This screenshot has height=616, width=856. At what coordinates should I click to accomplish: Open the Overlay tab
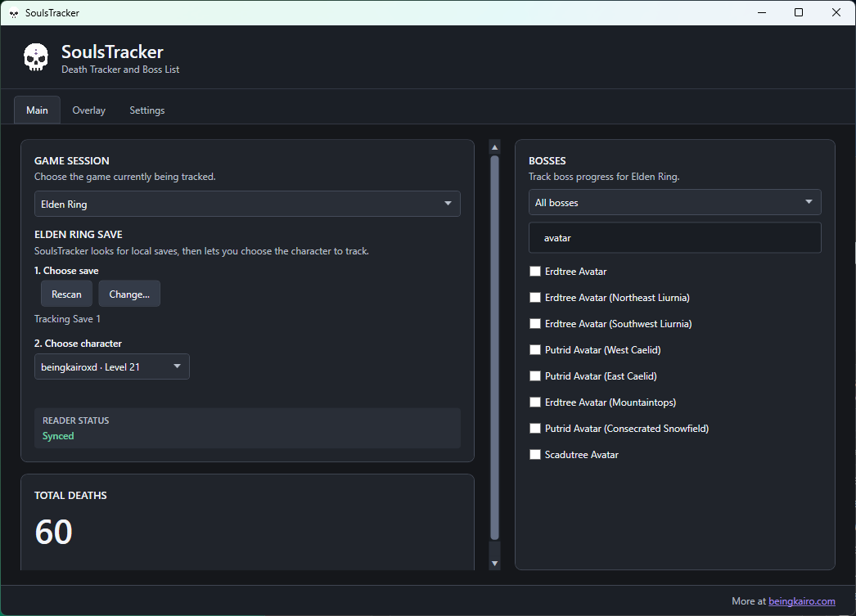coord(89,110)
